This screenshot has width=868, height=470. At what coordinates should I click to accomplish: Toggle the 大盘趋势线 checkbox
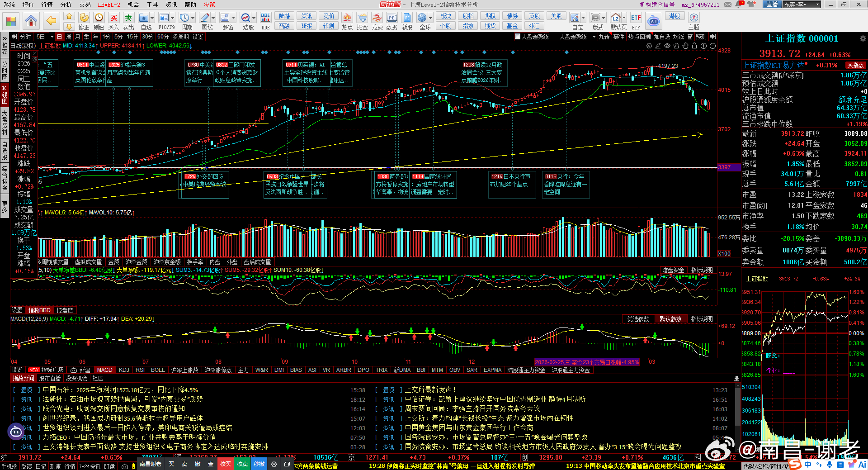click(517, 37)
